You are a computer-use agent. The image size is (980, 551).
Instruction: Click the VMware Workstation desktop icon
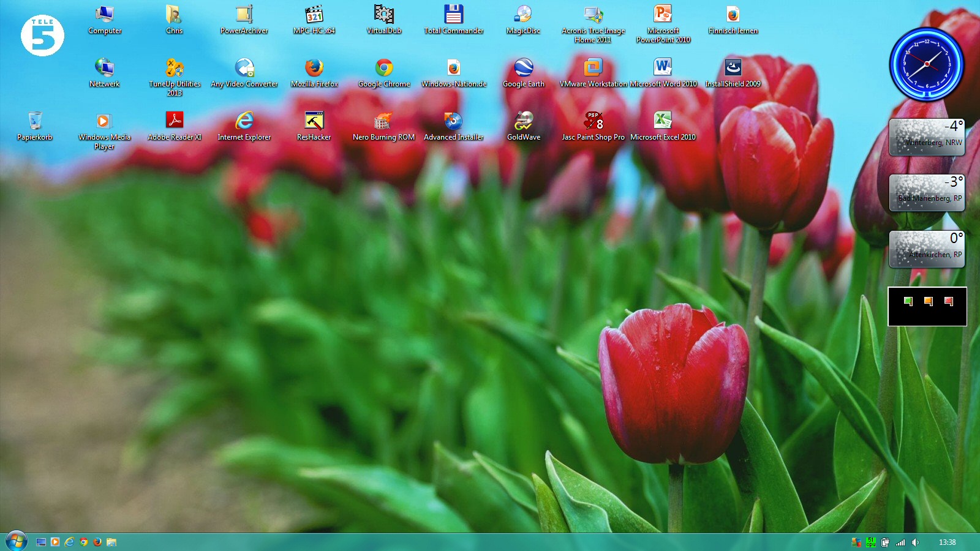[x=593, y=68]
